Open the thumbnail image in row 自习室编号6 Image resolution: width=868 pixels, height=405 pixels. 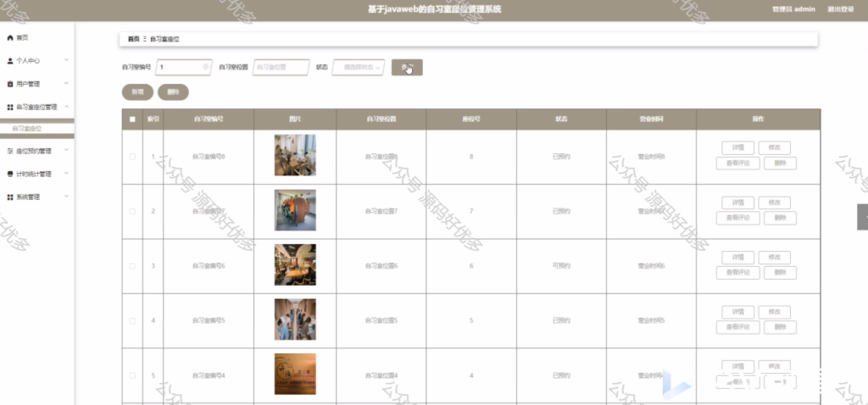tap(295, 265)
